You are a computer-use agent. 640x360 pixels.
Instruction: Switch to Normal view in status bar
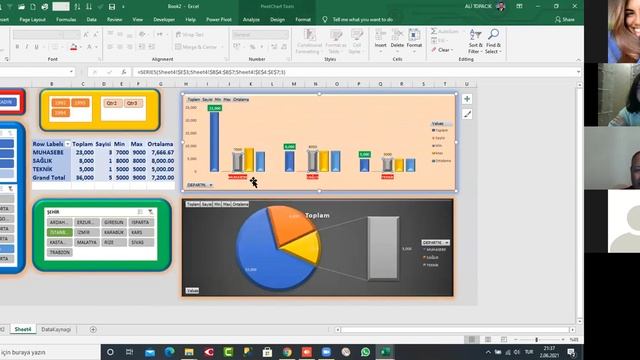tap(472, 340)
